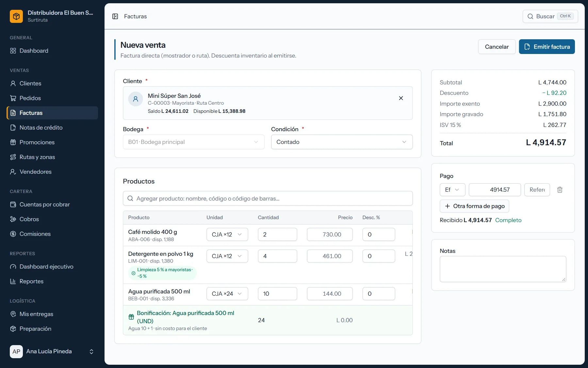The image size is (588, 368).
Task: Collapse the sidebar panel icon
Action: [115, 16]
